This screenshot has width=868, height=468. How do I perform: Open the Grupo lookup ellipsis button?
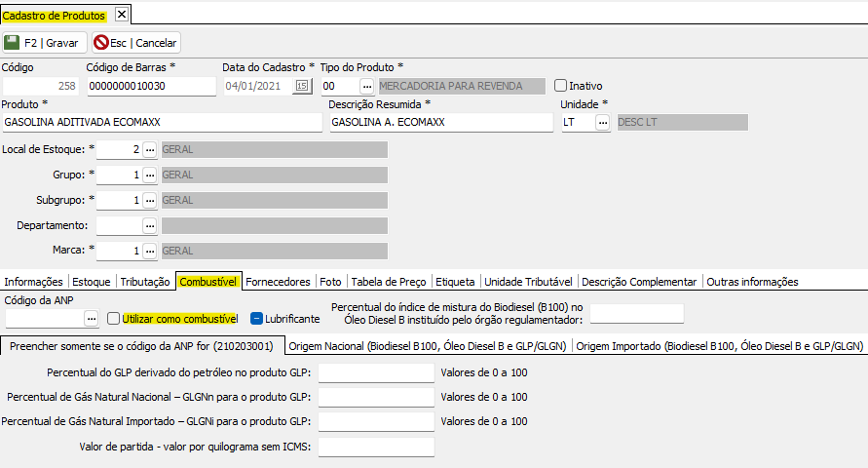149,175
